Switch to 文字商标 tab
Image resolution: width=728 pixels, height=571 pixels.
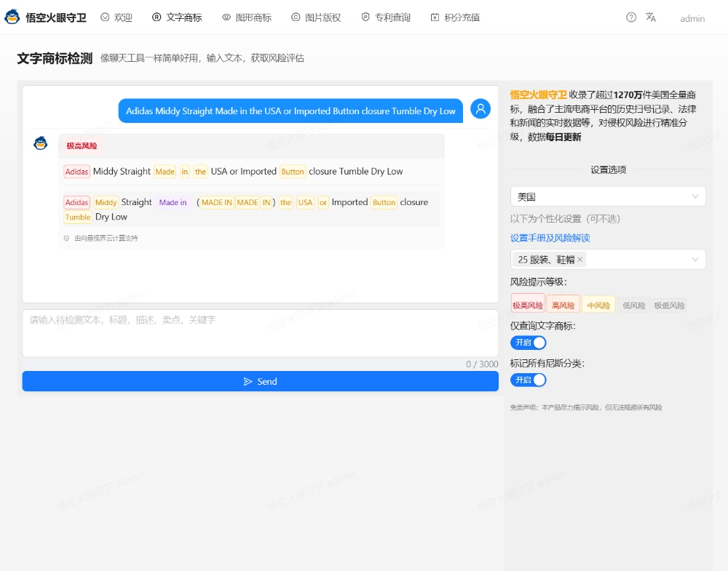pyautogui.click(x=177, y=17)
